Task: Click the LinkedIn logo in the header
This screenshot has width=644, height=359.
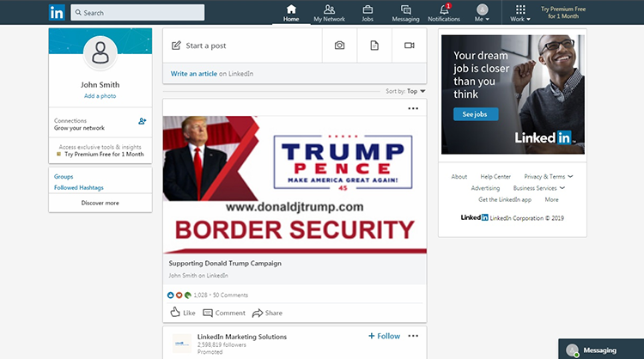Action: [57, 12]
